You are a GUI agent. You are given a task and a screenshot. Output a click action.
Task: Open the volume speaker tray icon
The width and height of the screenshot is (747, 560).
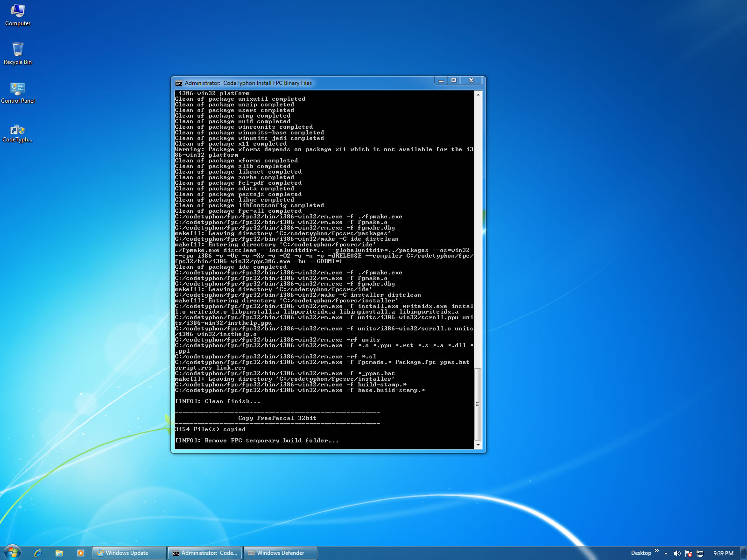677,553
